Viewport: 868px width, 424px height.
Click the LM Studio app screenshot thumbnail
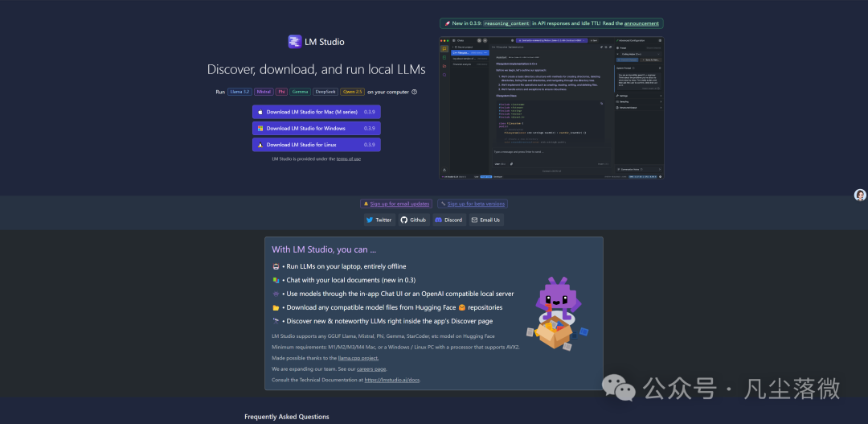551,108
